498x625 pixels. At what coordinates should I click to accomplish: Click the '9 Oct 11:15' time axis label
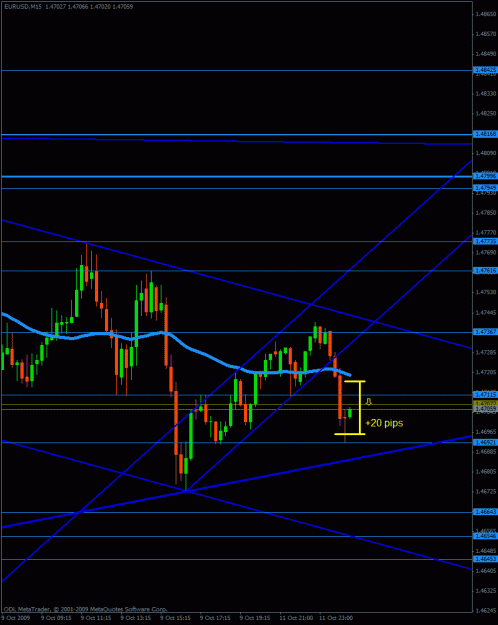pos(97,618)
